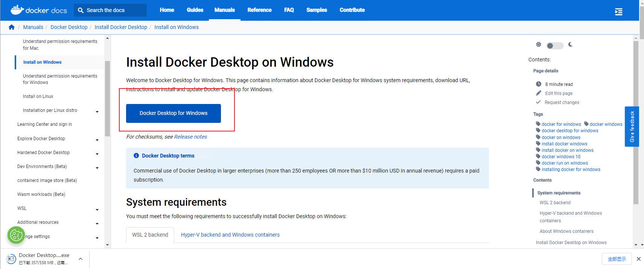Expand the Change settings sidebar arrow

(97, 238)
